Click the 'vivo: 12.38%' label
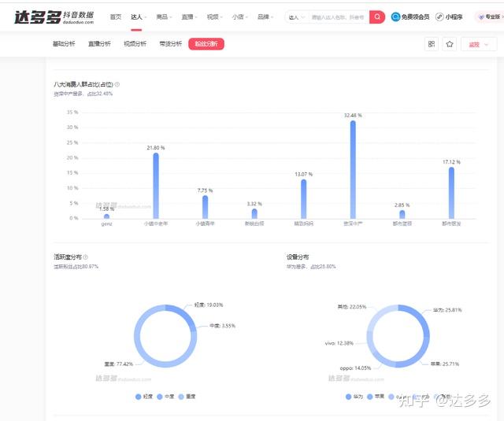Viewport: 504px width, 421px height. (339, 343)
